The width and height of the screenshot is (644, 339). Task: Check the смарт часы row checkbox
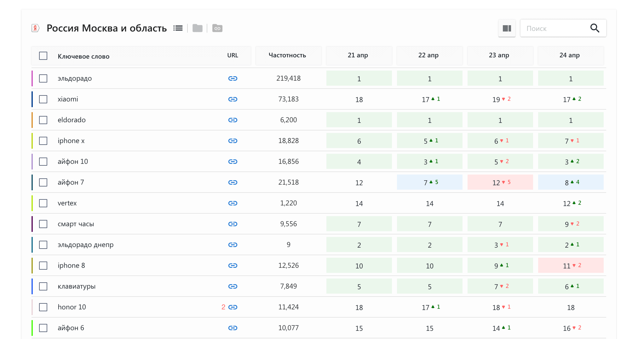click(x=43, y=224)
